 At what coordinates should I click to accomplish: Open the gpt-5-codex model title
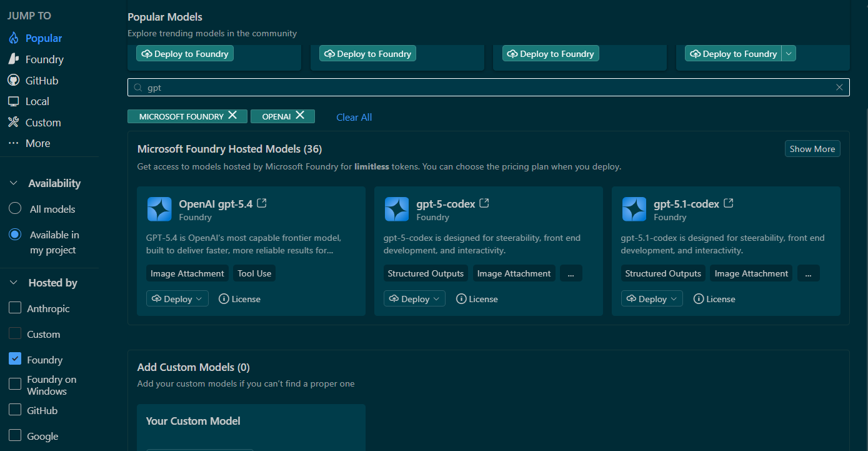(x=446, y=204)
